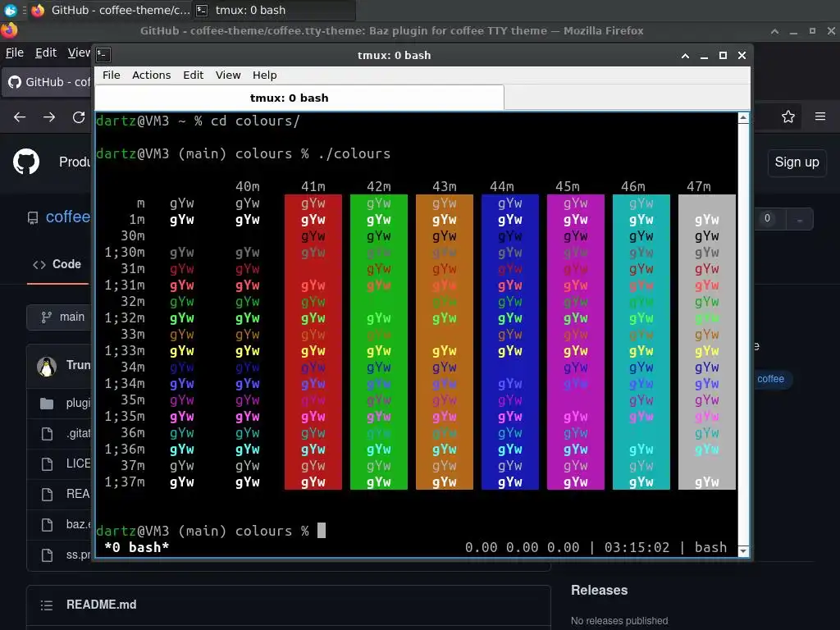
Task: Open Firefox Edit menu
Action: coord(46,52)
